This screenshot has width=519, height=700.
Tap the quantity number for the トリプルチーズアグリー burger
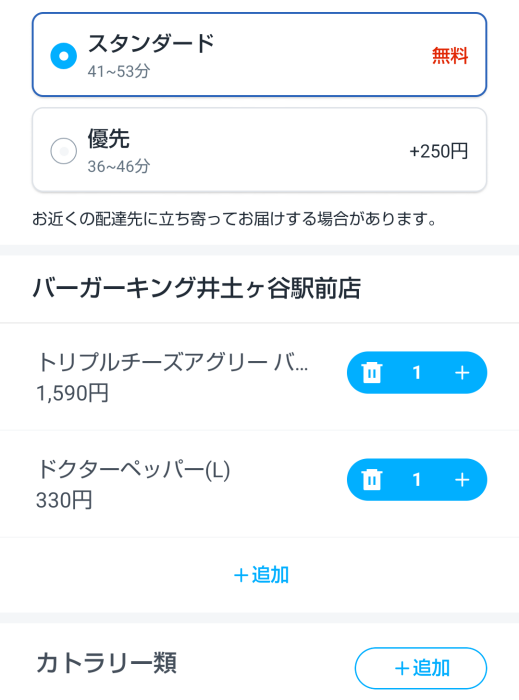pyautogui.click(x=416, y=373)
